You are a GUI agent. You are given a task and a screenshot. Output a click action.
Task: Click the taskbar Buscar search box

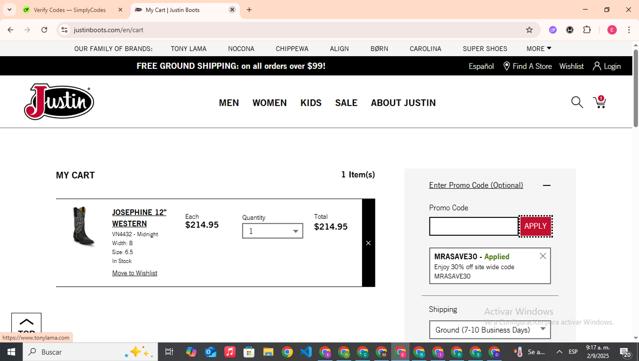tap(90, 352)
